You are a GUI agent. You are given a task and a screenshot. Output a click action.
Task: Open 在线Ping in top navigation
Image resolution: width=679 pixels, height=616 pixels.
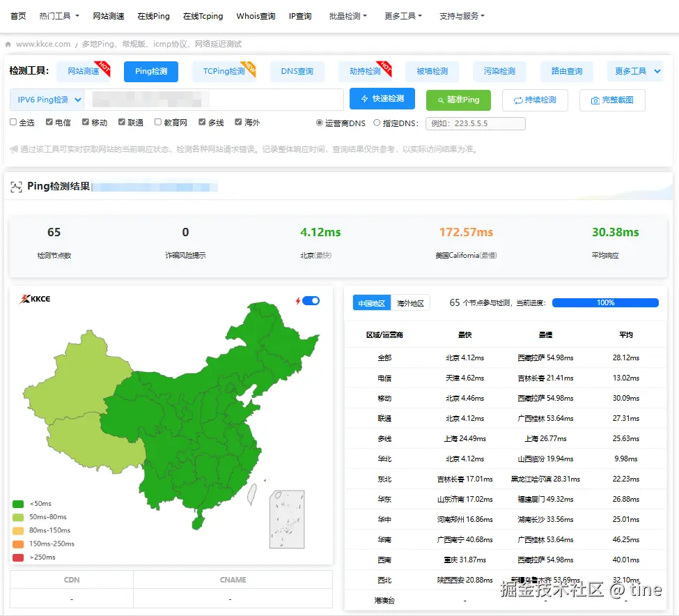154,16
